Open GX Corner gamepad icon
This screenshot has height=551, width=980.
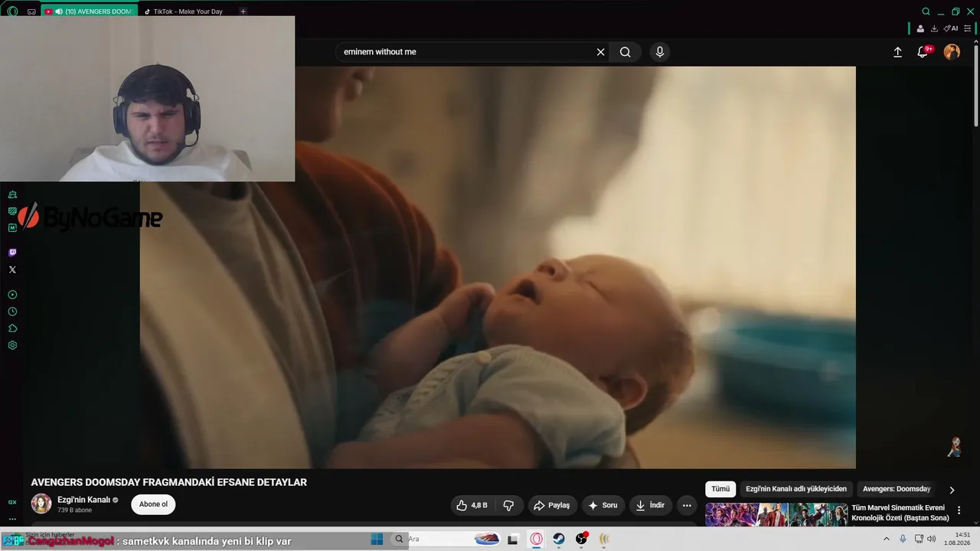click(31, 11)
